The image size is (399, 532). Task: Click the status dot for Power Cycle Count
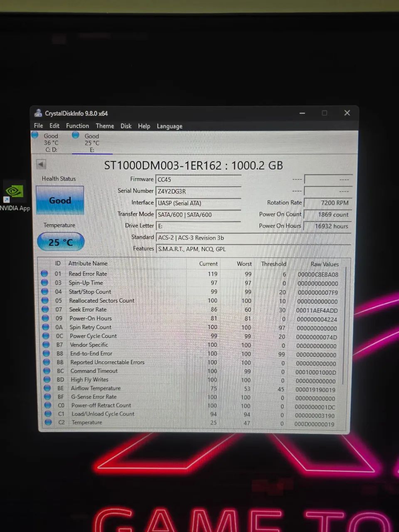click(x=46, y=336)
